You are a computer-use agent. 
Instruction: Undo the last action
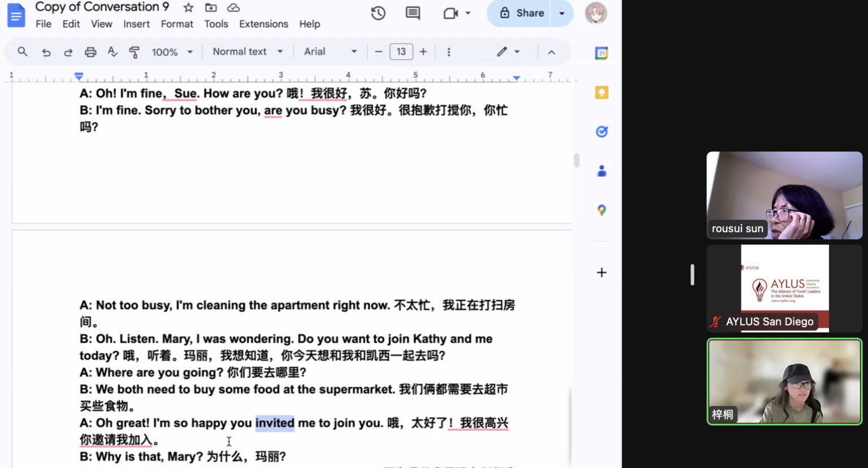pos(46,52)
